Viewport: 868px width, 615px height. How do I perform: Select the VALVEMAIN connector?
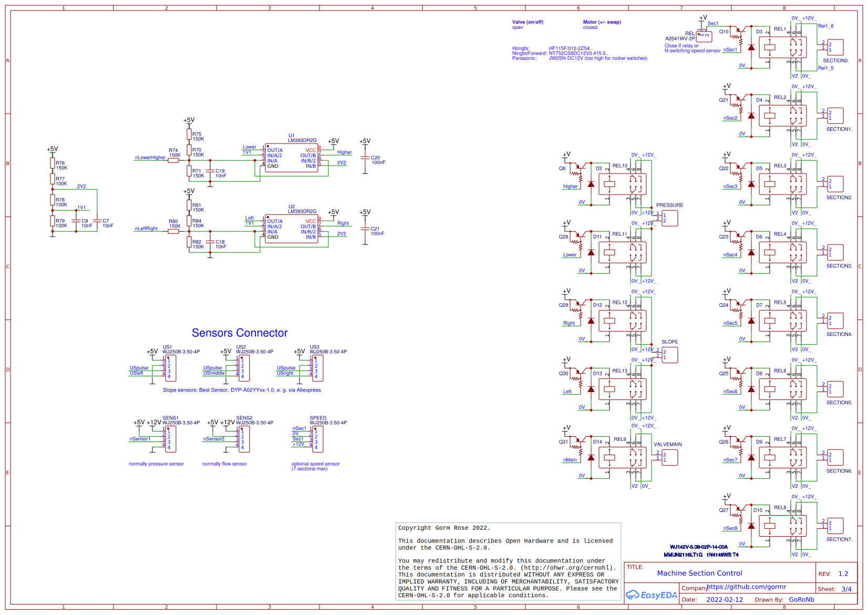click(669, 457)
